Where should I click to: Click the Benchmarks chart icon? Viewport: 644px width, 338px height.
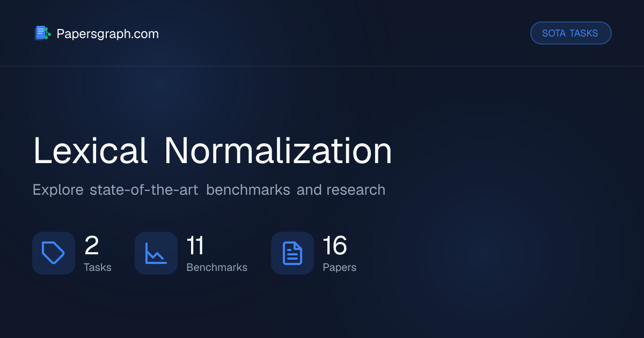[156, 253]
